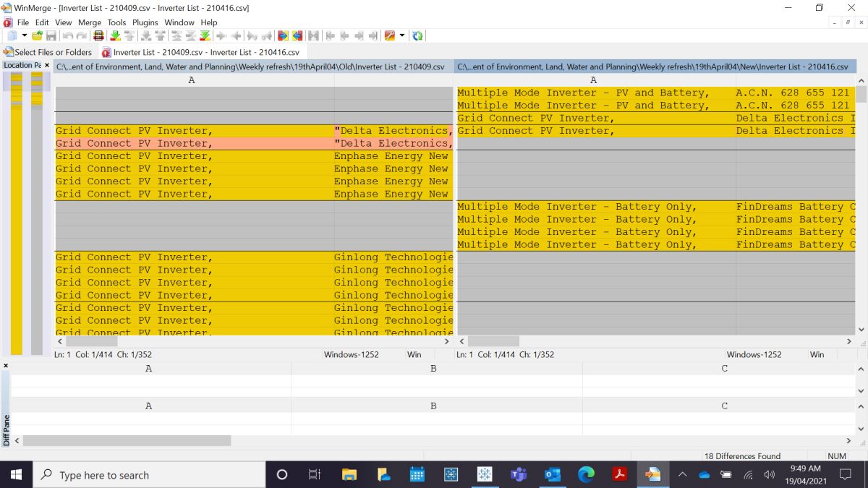868x488 pixels.
Task: Click the Select Line Difference icon
Action: 99,35
